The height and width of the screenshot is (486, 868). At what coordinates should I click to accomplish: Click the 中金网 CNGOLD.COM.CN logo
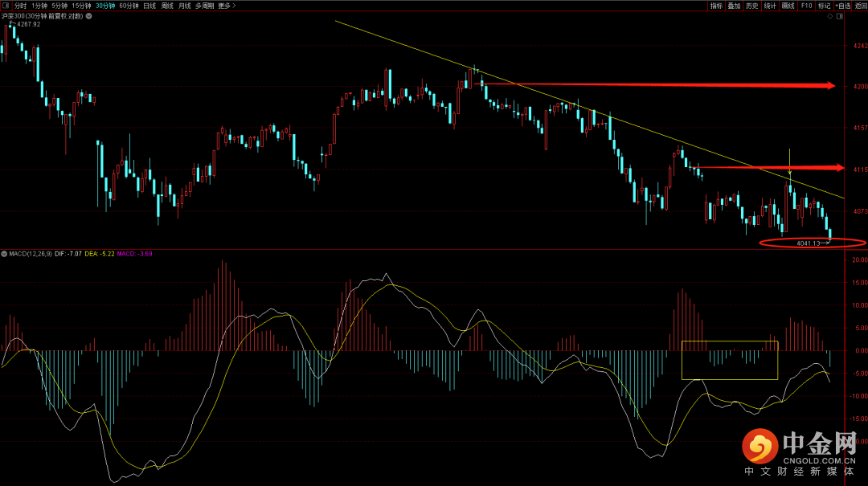[800, 451]
